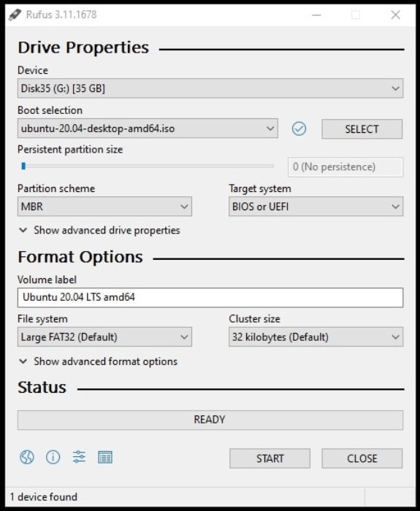This screenshot has width=420, height=511.
Task: Show the log window icon
Action: click(105, 457)
